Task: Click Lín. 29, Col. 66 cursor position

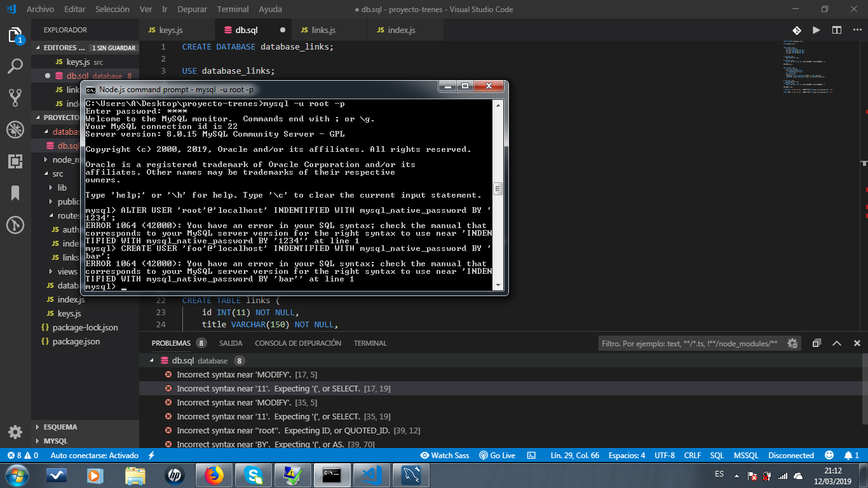Action: (x=575, y=456)
